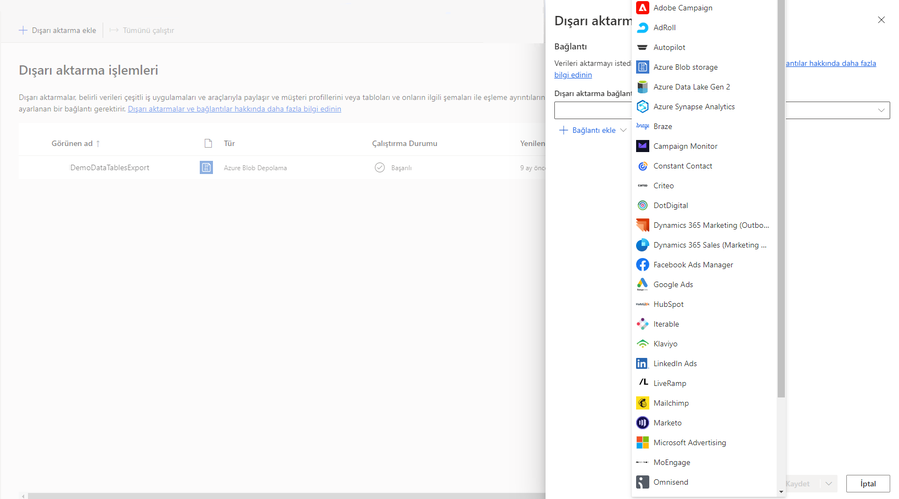The height and width of the screenshot is (499, 899).
Task: Choose Dynamics 365 Marketing (Outbound) entry
Action: (x=704, y=225)
